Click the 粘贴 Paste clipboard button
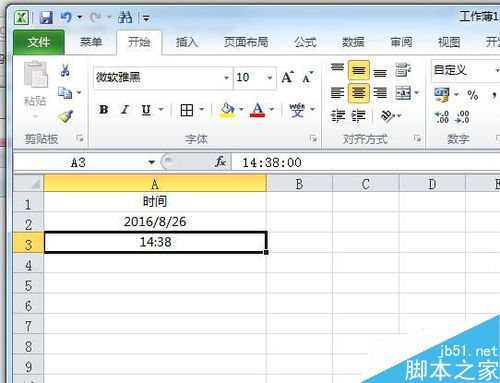The height and width of the screenshot is (383, 500). [x=35, y=88]
